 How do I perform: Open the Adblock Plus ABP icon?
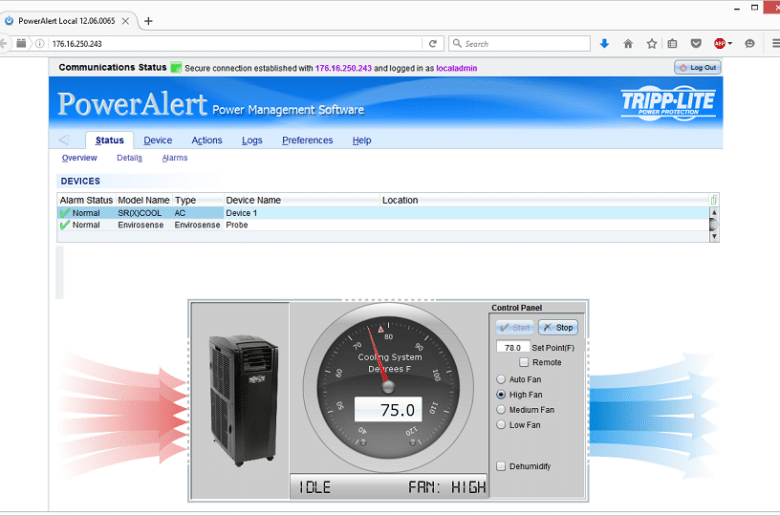(x=720, y=44)
